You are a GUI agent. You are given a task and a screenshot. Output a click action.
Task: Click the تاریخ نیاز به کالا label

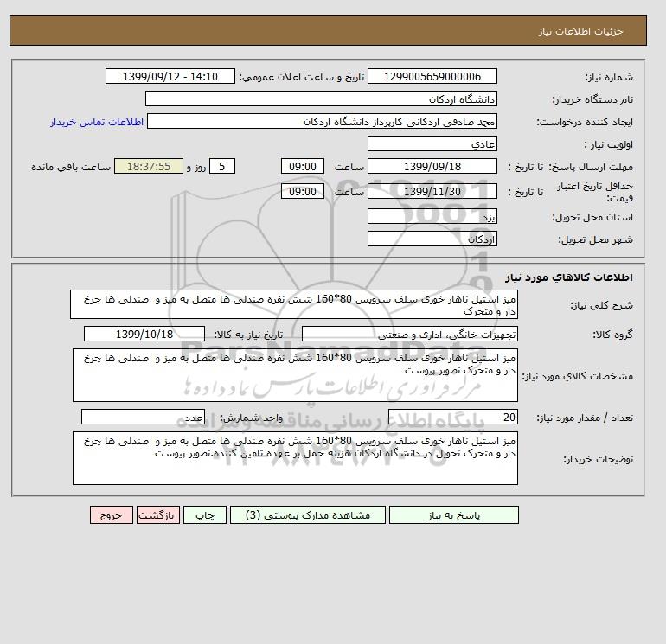click(x=248, y=335)
